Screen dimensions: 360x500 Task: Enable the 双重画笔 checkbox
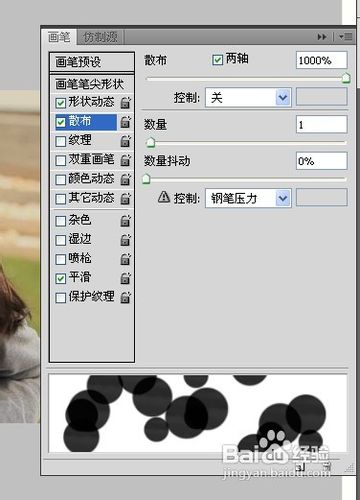(x=61, y=161)
